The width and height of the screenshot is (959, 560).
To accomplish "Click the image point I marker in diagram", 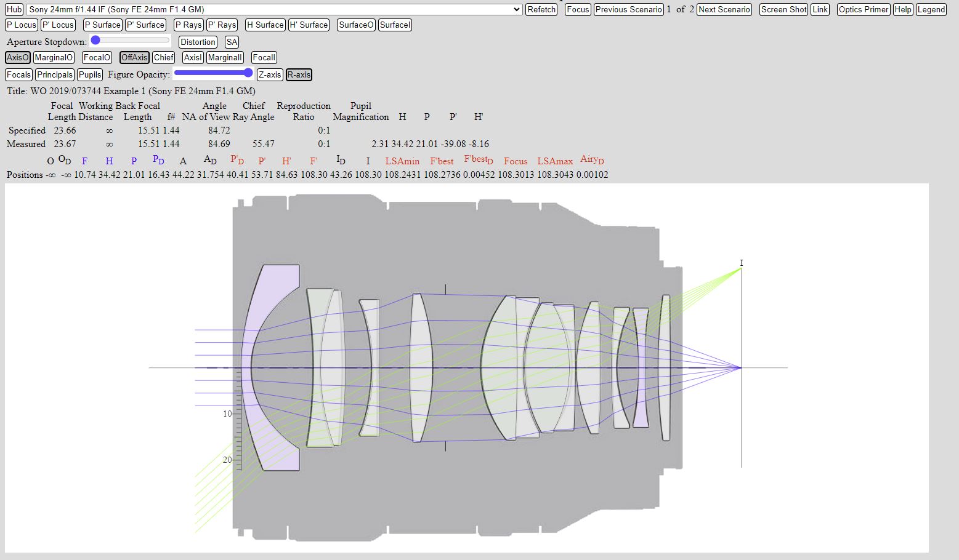I will [742, 263].
